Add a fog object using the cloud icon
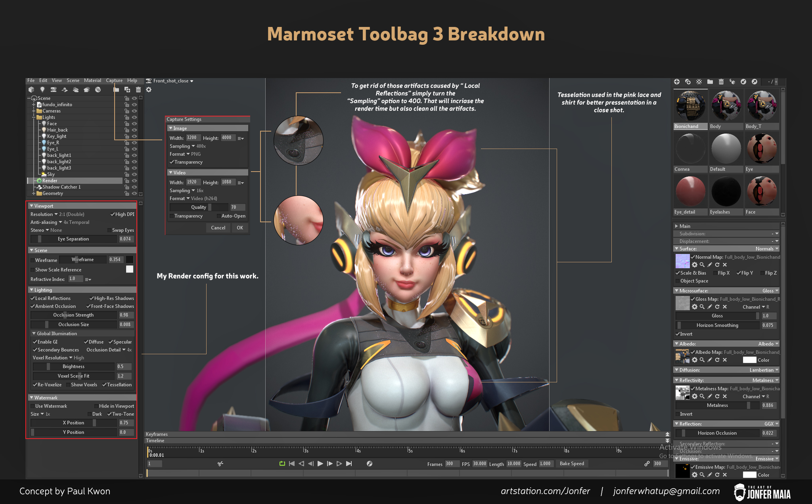812x504 pixels. 76,90
